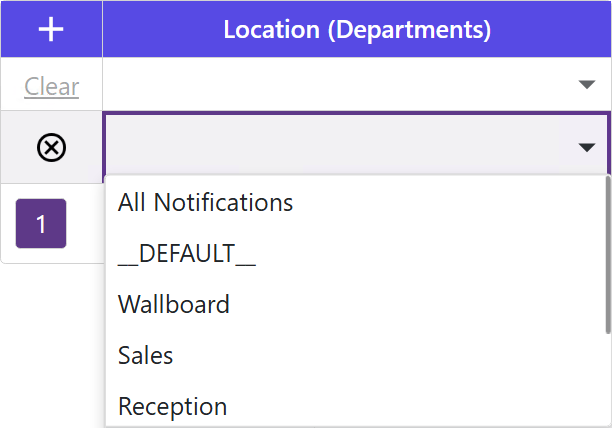
Task: Open the top row's down-arrow chevron
Action: pyautogui.click(x=587, y=85)
